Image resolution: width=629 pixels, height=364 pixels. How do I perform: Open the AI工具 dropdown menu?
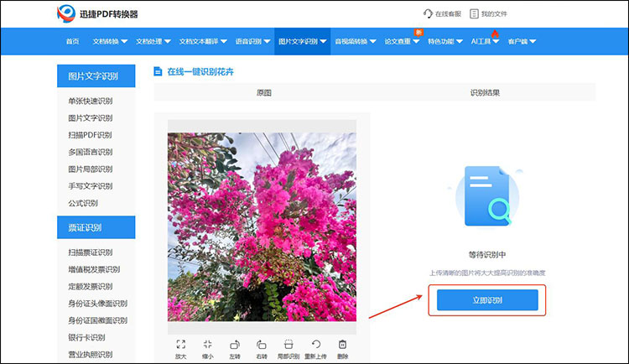click(x=486, y=41)
